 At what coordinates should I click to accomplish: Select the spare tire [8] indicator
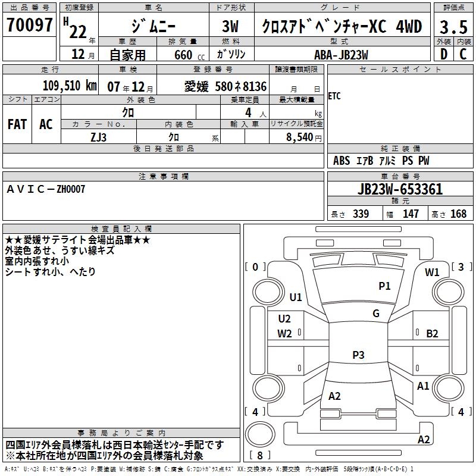pos(260,455)
